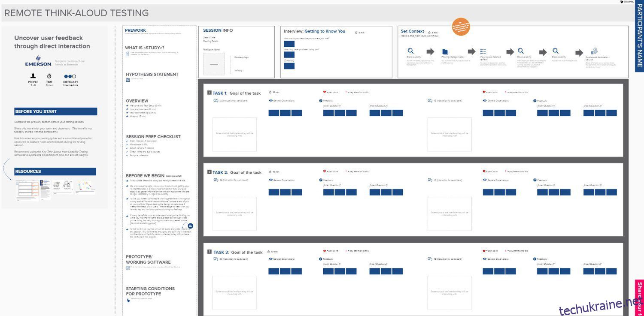
Task: Click the Resources blue header
Action: pos(55,172)
